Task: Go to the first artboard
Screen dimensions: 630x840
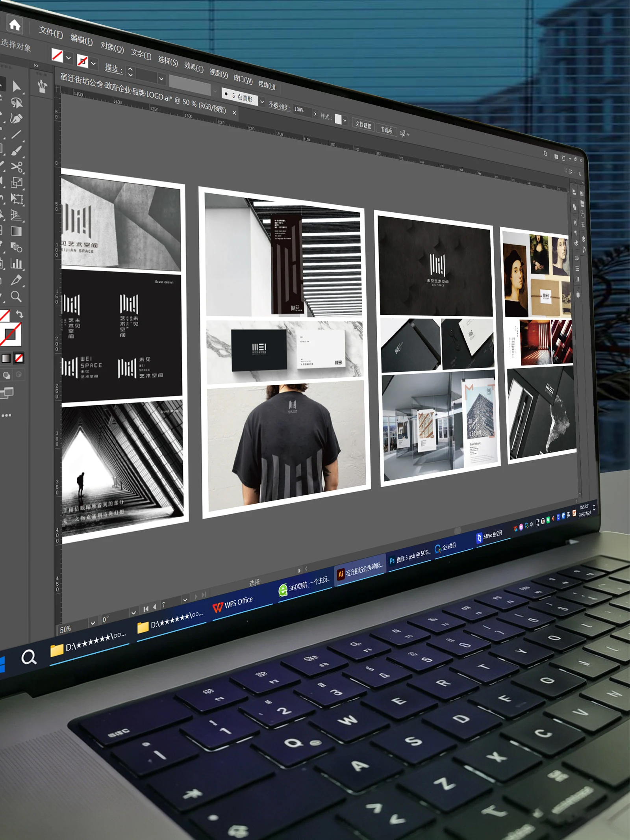Action: tap(146, 609)
